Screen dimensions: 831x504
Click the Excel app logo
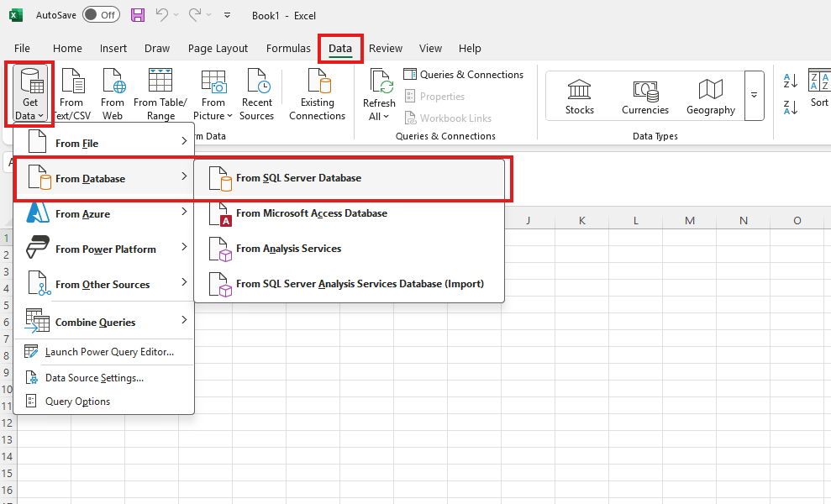[x=16, y=15]
